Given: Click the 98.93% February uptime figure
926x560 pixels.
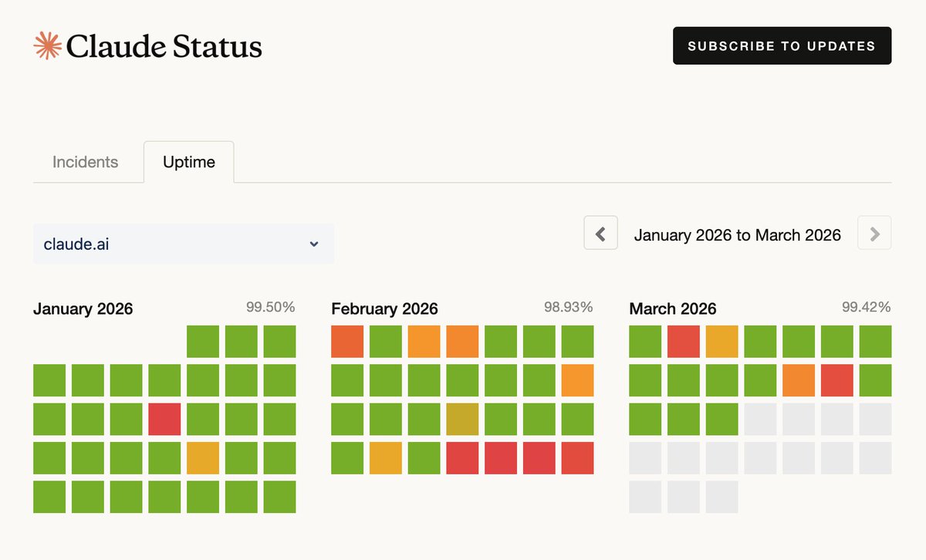Looking at the screenshot, I should pos(569,307).
